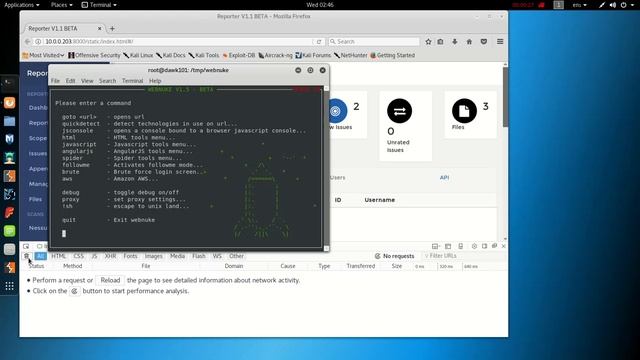The image size is (640, 360).
Task: Bookmark this page with the star icon
Action: (428, 42)
